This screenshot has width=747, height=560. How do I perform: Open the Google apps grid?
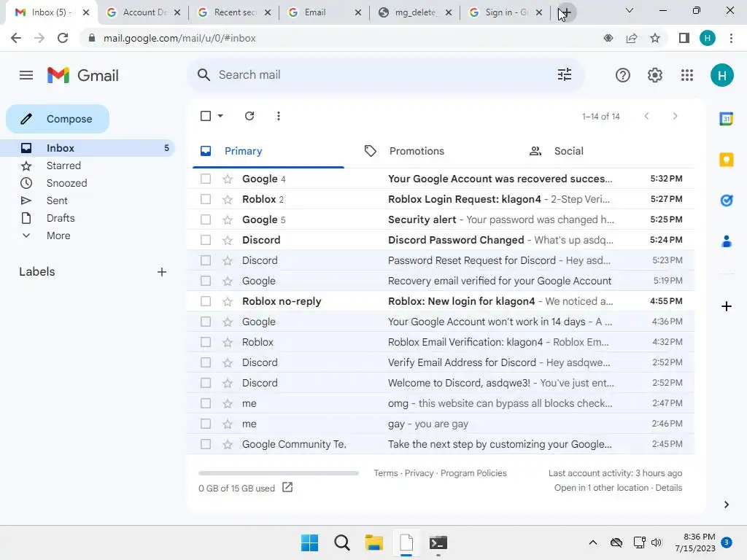click(687, 75)
